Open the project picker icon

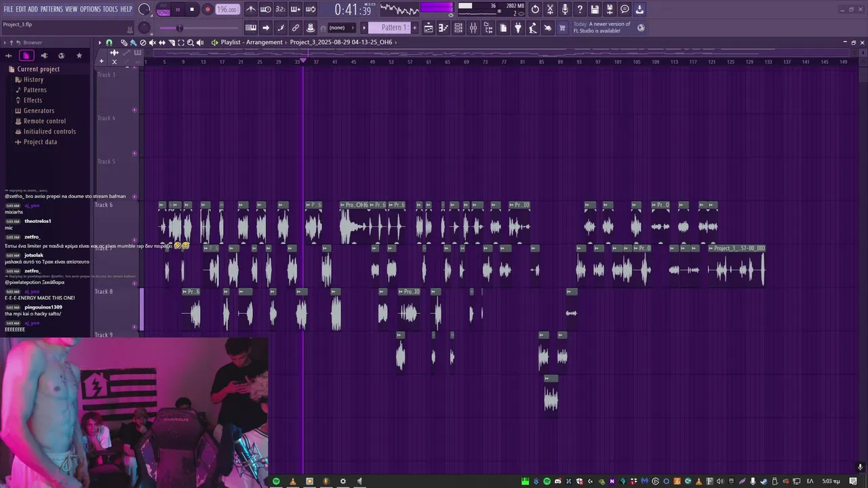tap(503, 28)
